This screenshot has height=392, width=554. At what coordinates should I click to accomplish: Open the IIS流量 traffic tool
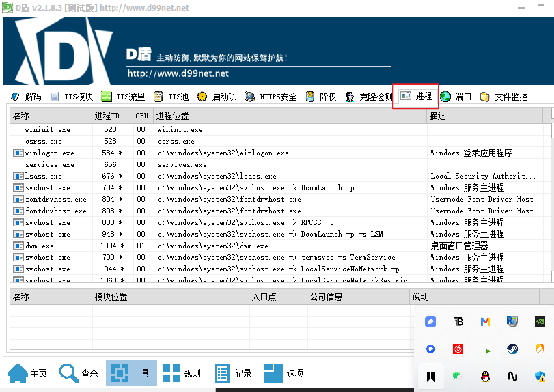[123, 97]
